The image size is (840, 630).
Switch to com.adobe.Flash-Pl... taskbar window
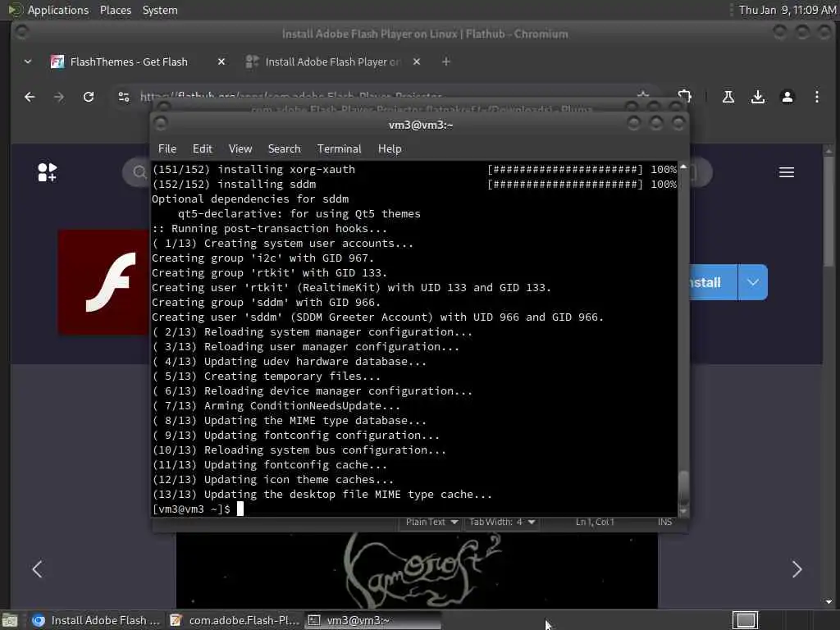point(235,620)
